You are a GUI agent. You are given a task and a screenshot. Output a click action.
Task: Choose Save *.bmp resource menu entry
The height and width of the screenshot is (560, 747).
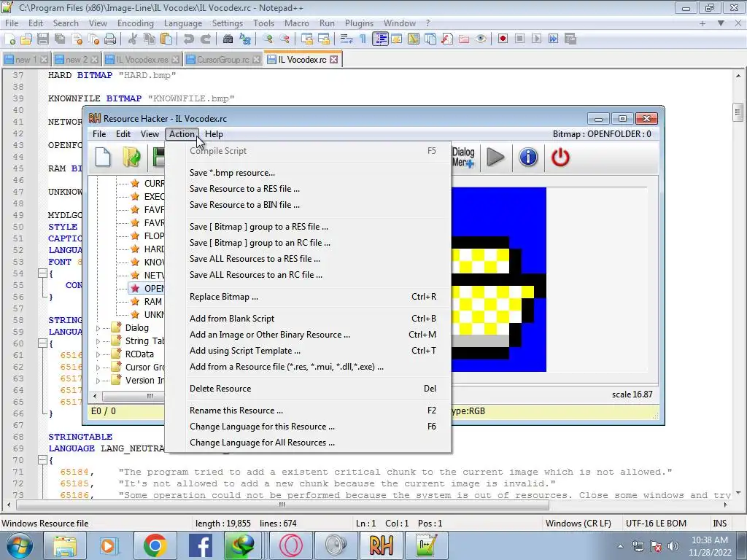[x=309, y=173]
